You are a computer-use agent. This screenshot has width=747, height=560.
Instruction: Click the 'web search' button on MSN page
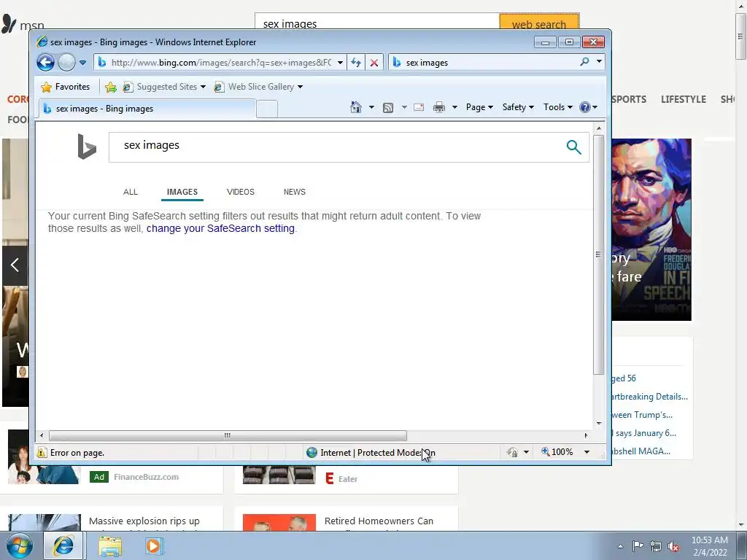pos(539,22)
